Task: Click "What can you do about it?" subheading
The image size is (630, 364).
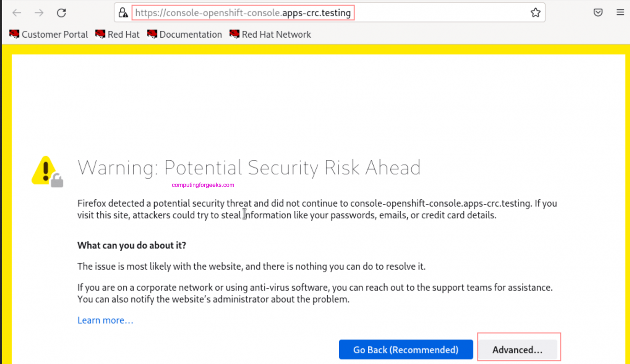Action: click(132, 245)
